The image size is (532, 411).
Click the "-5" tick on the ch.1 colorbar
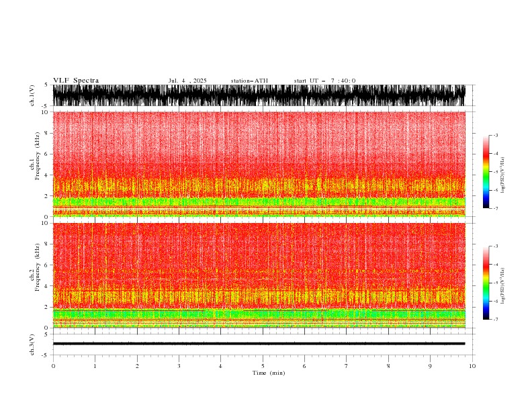[496, 172]
